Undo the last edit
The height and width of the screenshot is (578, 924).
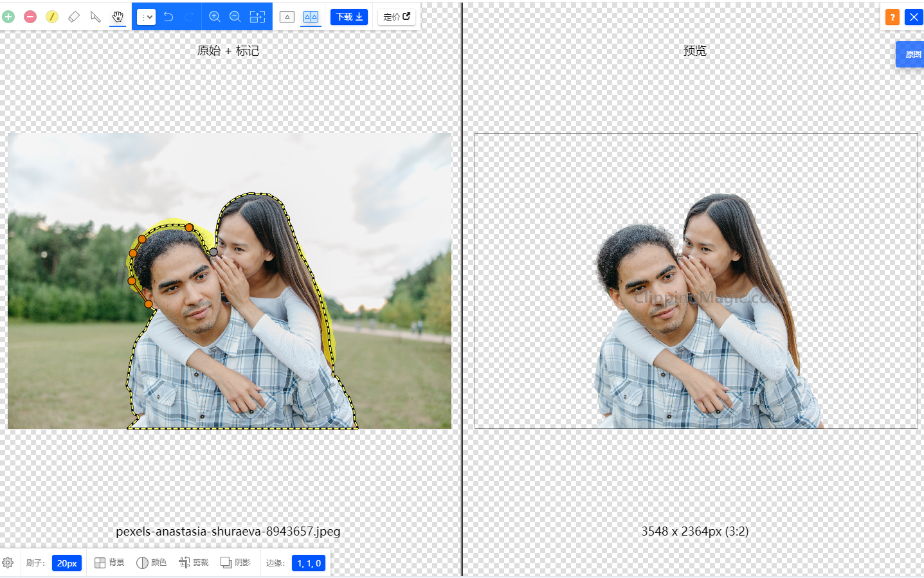[x=168, y=17]
